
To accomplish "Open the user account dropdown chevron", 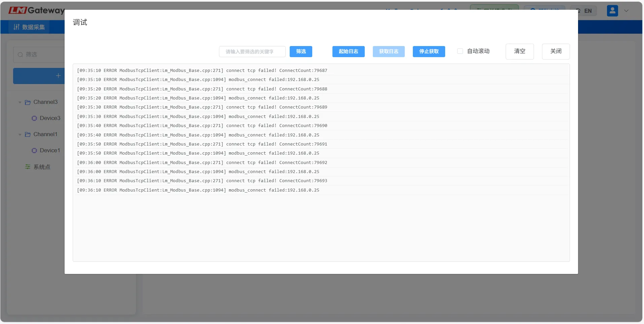I will (626, 11).
